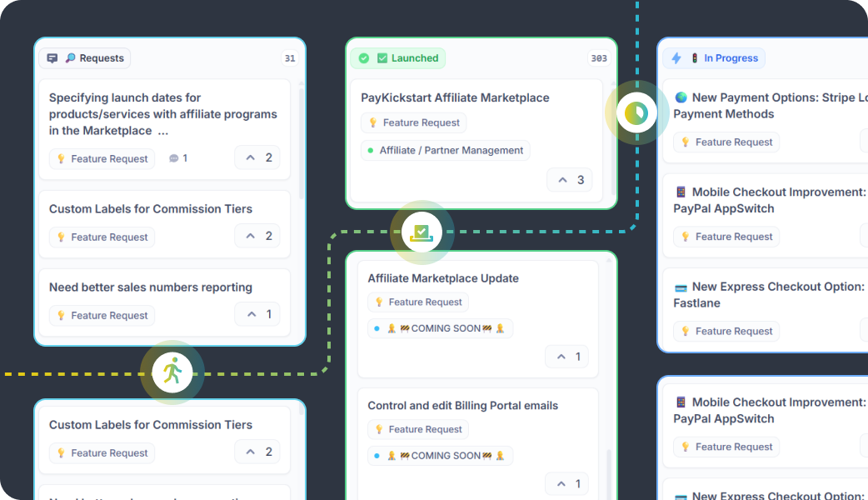
Task: Upvote the Affiliate Marketplace Update post
Action: pos(567,357)
